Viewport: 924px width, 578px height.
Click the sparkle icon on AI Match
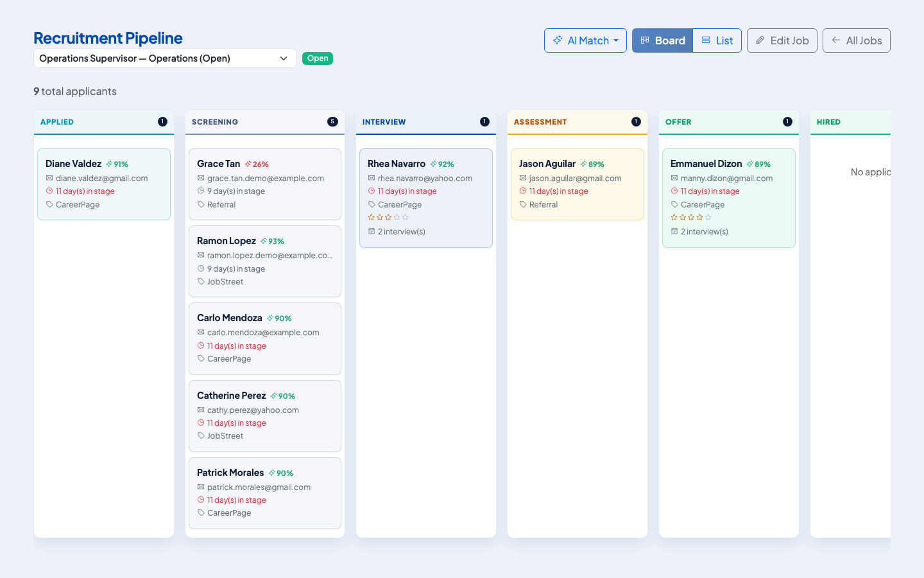(x=558, y=40)
